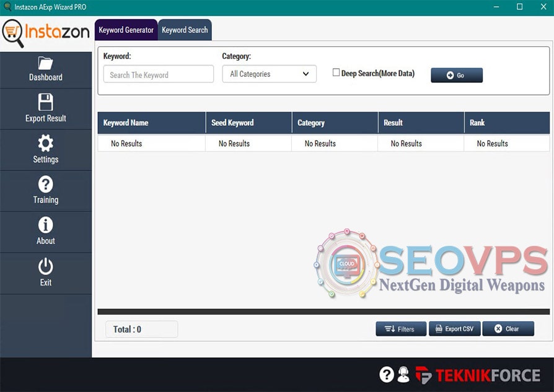This screenshot has width=554, height=392.
Task: Click the Training label in the sidebar
Action: point(46,200)
